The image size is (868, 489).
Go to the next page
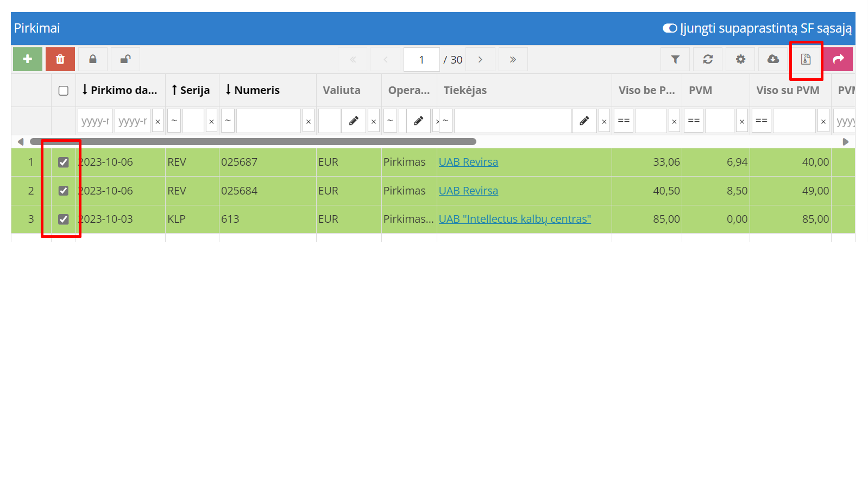tap(480, 60)
